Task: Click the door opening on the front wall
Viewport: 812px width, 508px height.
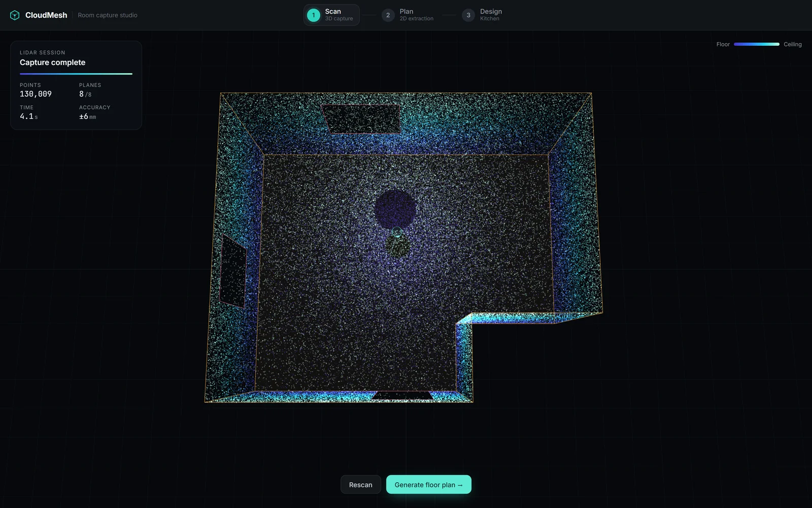Action: click(402, 395)
